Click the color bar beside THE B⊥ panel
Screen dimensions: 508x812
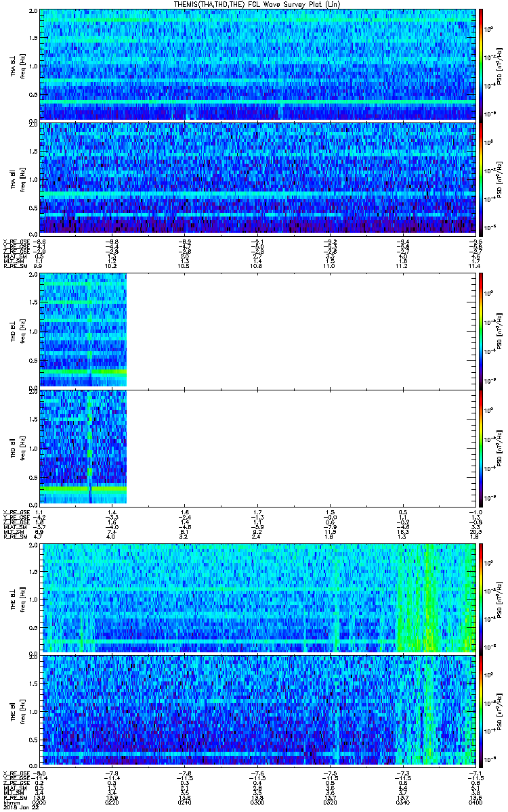coord(481,598)
